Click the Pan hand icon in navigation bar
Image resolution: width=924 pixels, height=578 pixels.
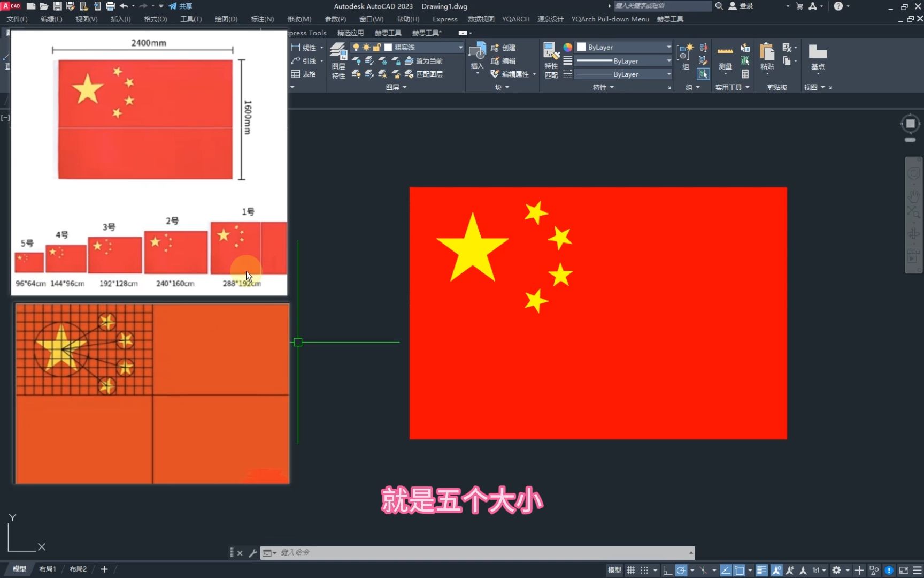[x=913, y=196]
